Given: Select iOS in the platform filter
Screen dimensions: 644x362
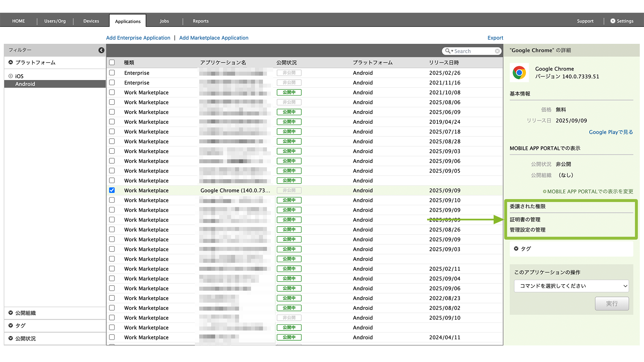Looking at the screenshot, I should click(19, 76).
